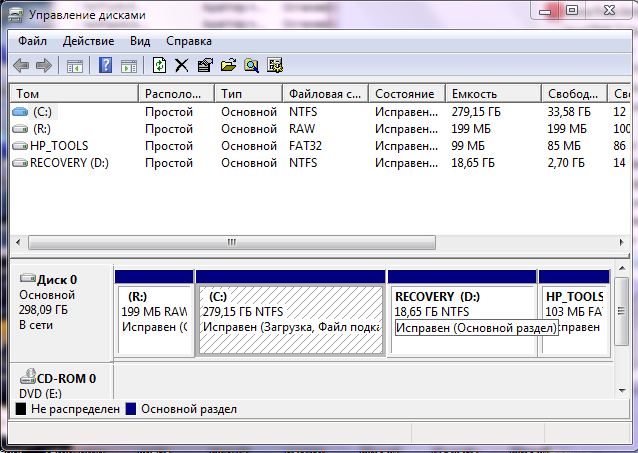Sort by the Свобод... column header
638x453 pixels.
coord(574,94)
